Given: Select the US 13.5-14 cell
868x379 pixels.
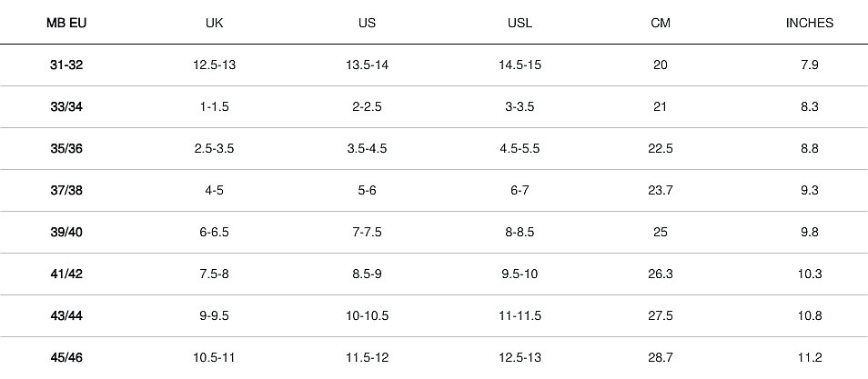Looking at the screenshot, I should pos(367,65).
